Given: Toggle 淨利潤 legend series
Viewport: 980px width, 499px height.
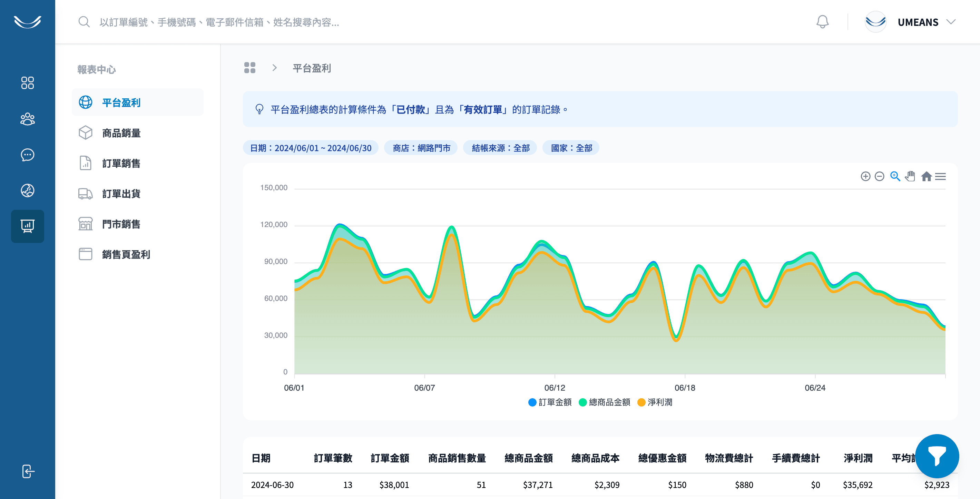Looking at the screenshot, I should 655,402.
